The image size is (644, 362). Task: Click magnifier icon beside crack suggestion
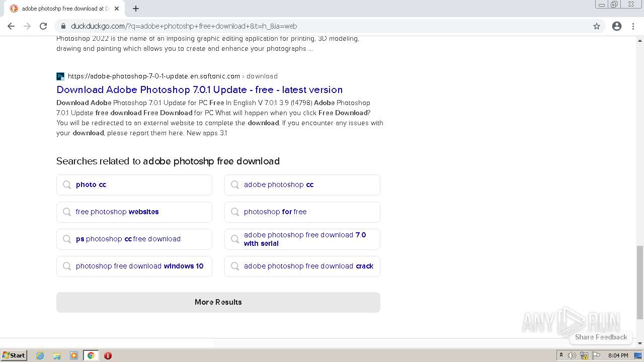235,266
